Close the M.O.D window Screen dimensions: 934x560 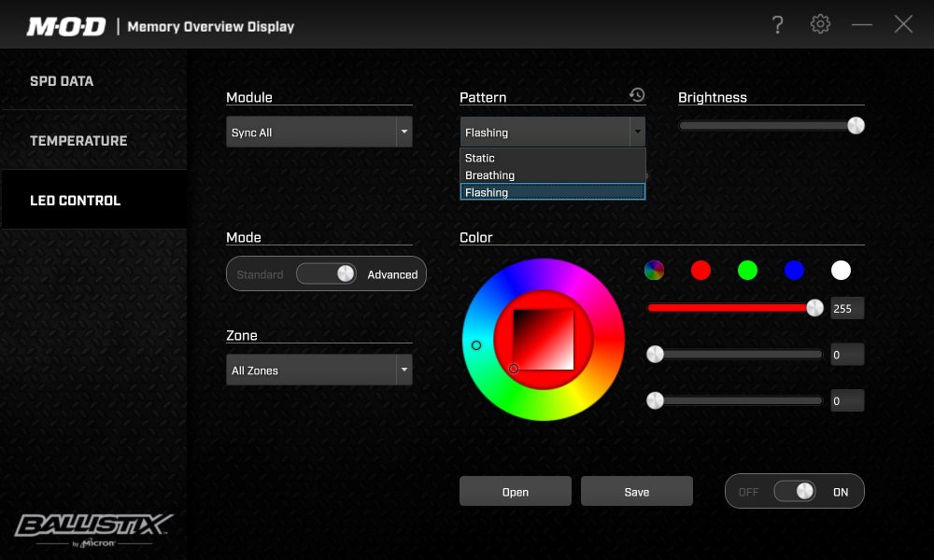[903, 24]
